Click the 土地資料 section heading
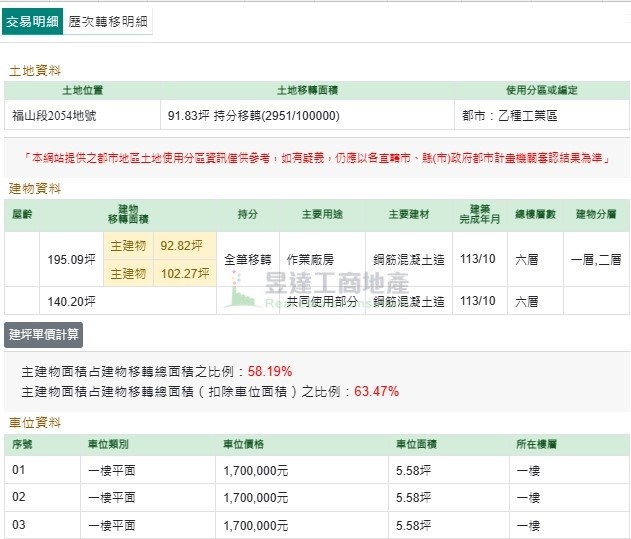This screenshot has width=631, height=539. [34, 71]
